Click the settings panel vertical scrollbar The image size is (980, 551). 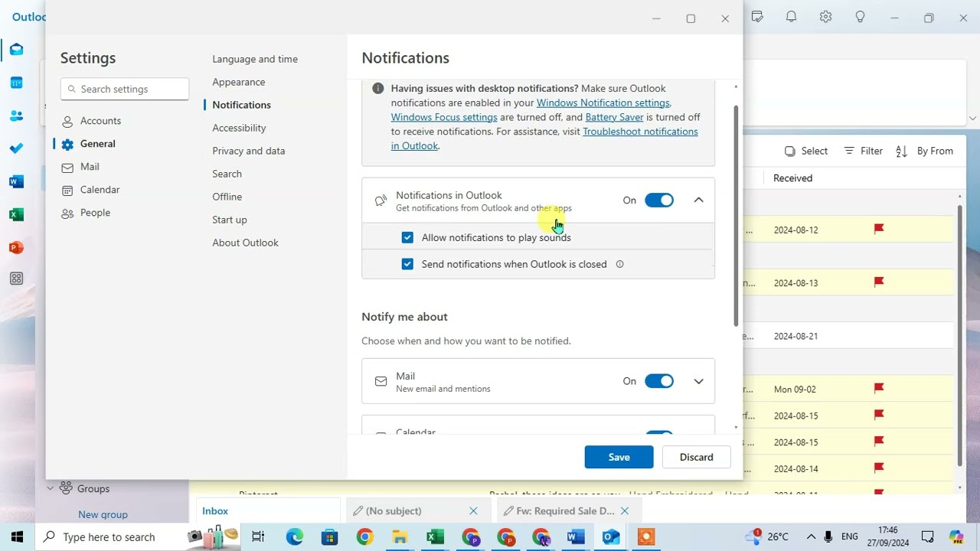pos(736,214)
